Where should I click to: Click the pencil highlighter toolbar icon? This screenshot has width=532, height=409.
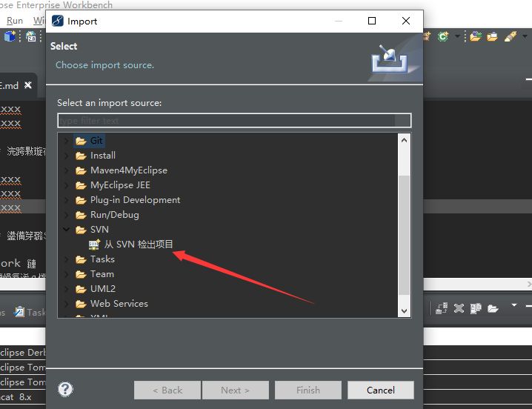pos(511,36)
